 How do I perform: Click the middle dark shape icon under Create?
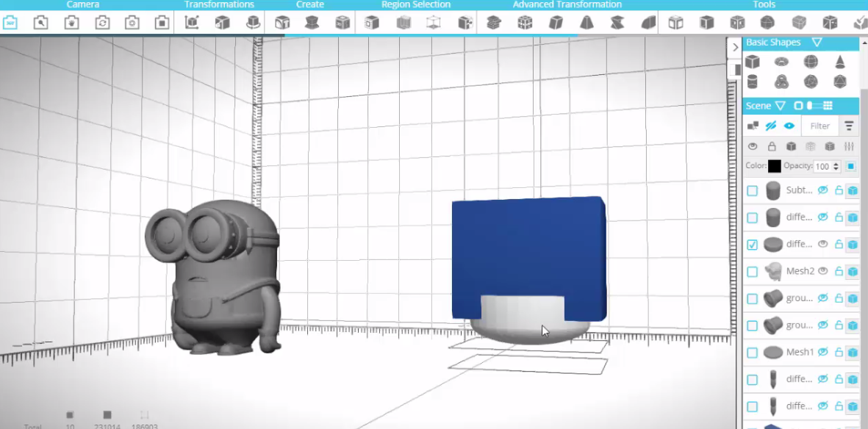(x=312, y=23)
